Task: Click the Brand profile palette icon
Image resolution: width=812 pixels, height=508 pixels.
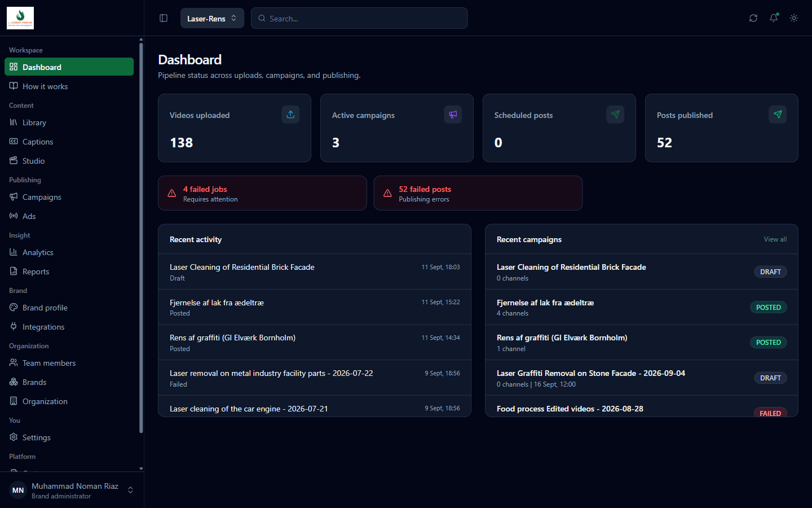Action: tap(14, 308)
